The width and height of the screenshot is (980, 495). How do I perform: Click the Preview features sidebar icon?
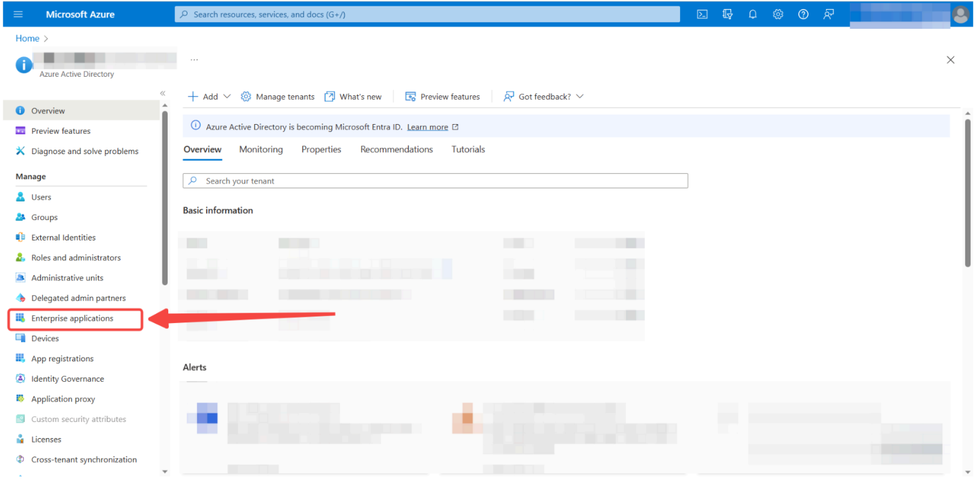point(20,131)
